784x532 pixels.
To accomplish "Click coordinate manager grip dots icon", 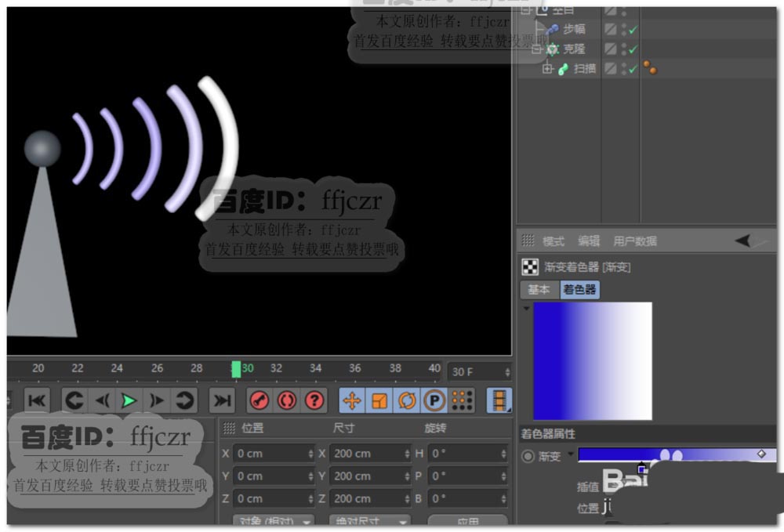I will (229, 428).
